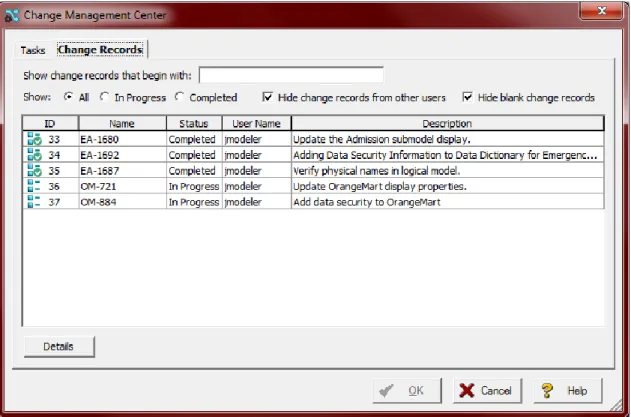Click the Details button
Screen dimensions: 631x417
click(x=59, y=347)
